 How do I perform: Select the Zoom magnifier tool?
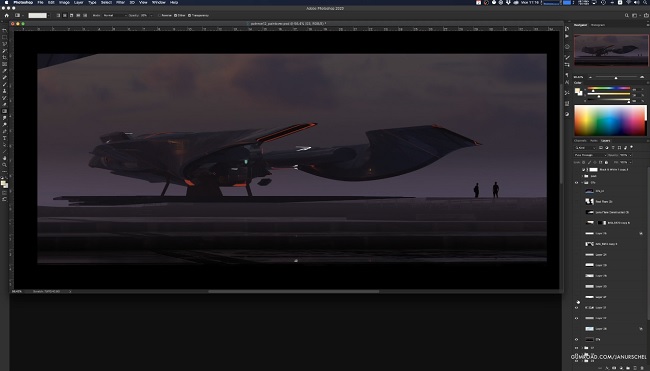point(5,165)
